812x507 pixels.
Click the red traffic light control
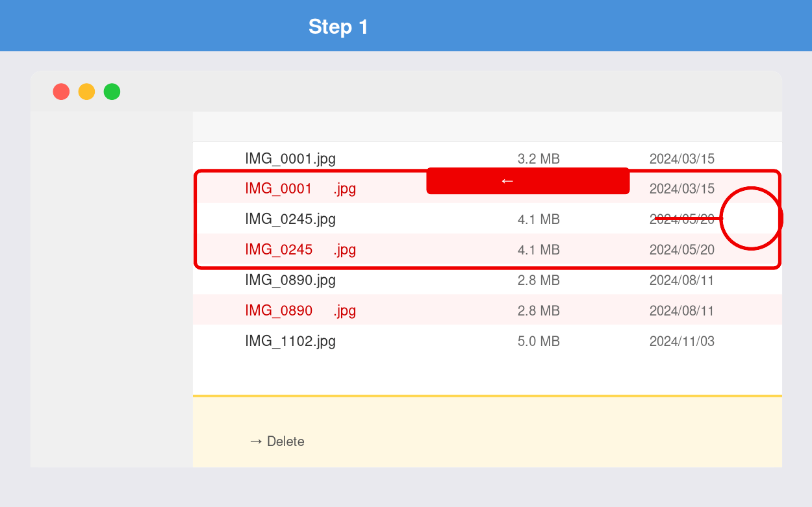(60, 92)
